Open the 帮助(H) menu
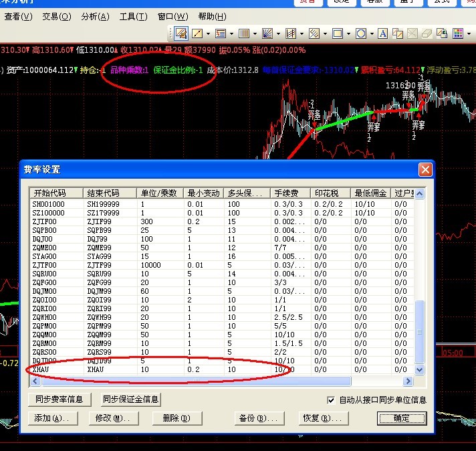The height and width of the screenshot is (451, 476). coord(212,17)
